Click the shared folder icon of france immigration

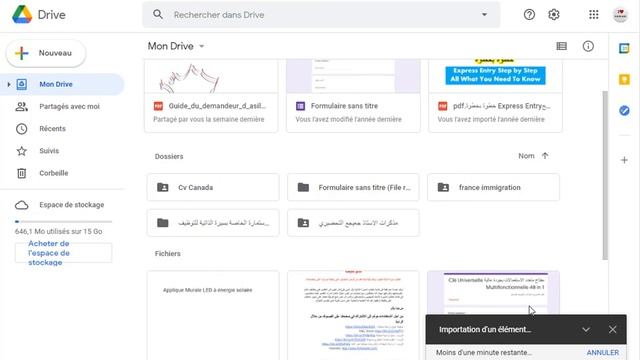[x=443, y=187]
